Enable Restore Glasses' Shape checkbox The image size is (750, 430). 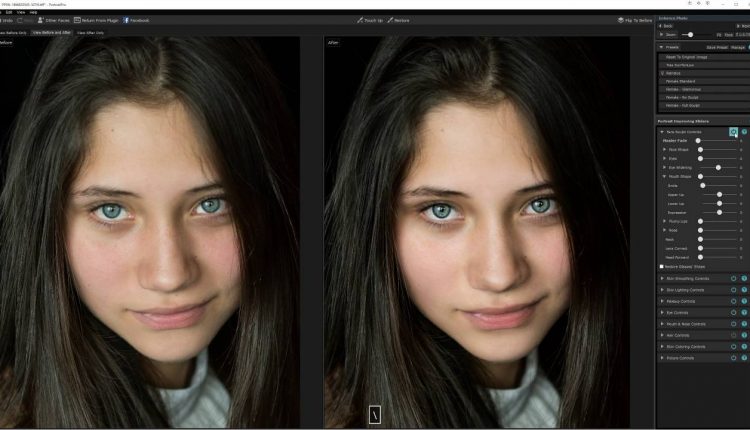coord(662,266)
